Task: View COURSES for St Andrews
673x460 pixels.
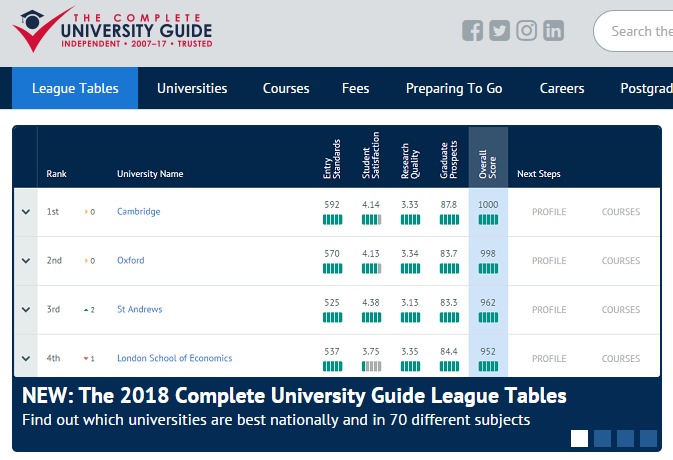Action: tap(620, 310)
